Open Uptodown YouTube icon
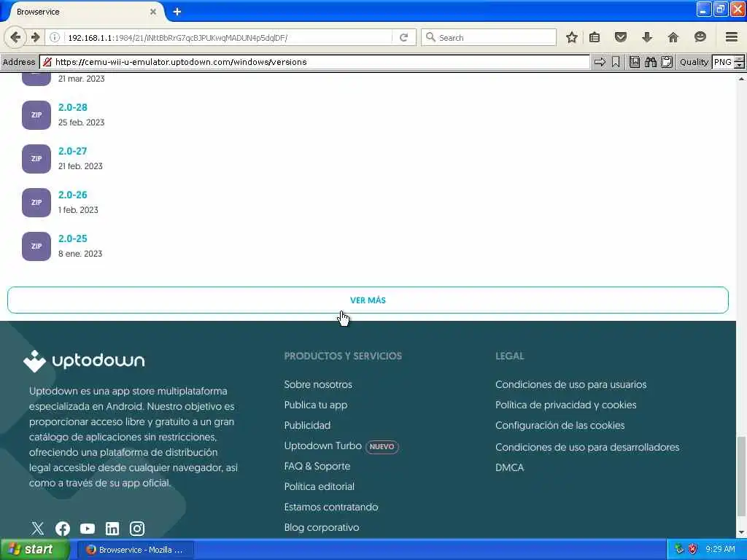747x560 pixels. click(88, 528)
